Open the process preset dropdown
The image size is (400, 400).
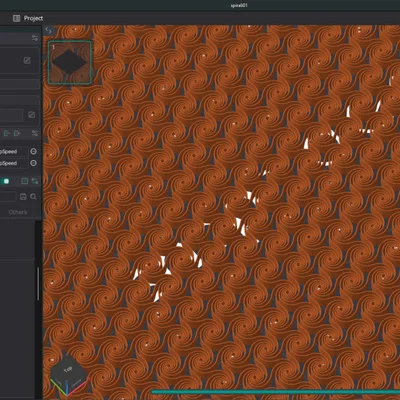tap(8, 196)
